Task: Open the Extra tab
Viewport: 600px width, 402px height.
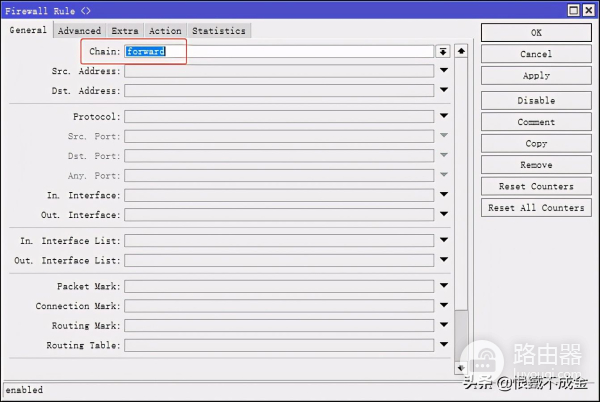Action: (x=125, y=31)
